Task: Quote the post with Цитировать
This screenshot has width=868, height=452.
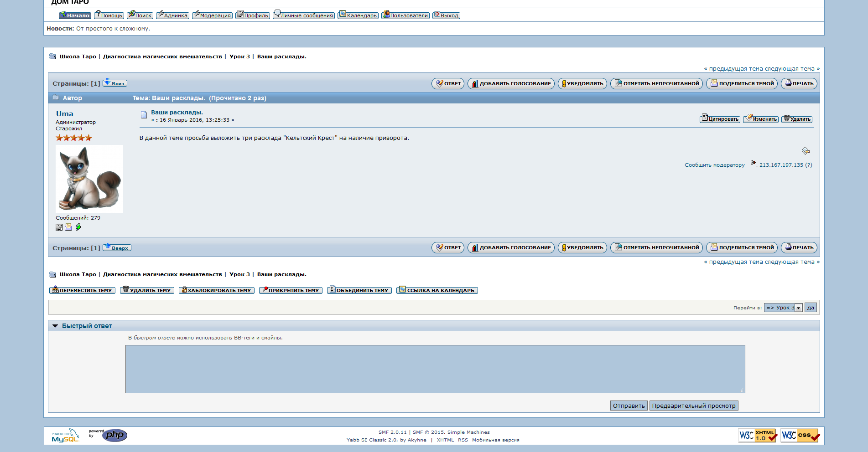Action: 720,119
